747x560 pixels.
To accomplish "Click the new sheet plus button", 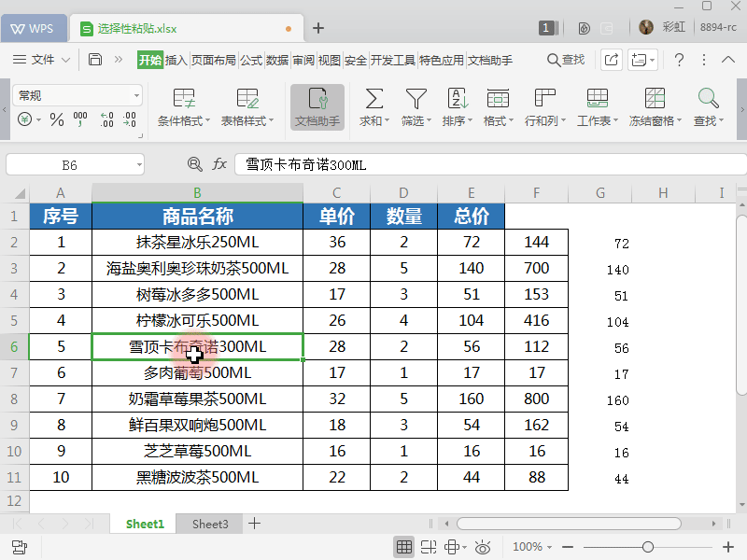I will (x=252, y=524).
